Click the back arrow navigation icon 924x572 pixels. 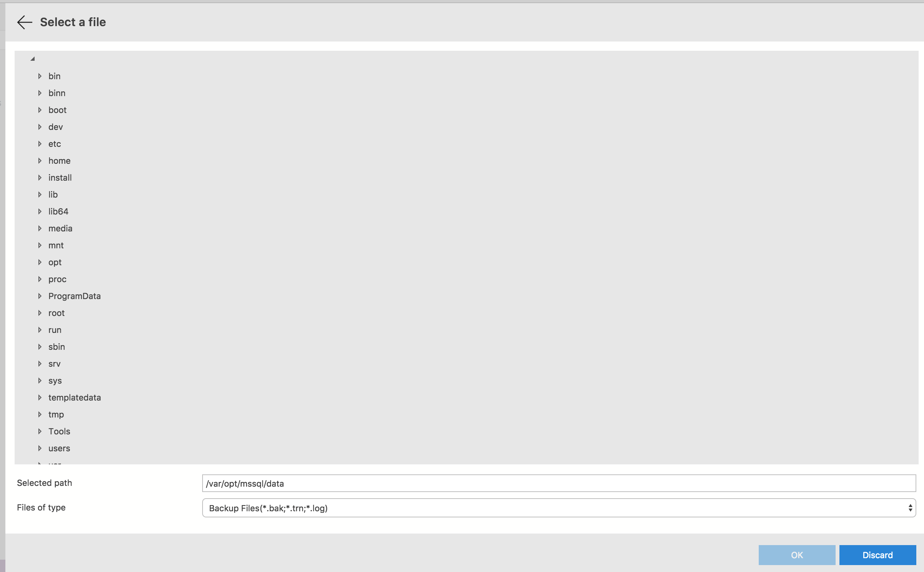point(24,22)
